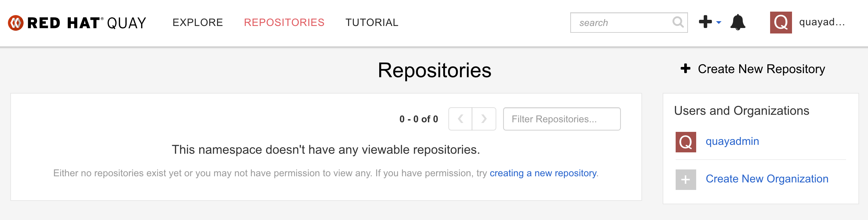Click the search magnifier icon

click(x=678, y=23)
